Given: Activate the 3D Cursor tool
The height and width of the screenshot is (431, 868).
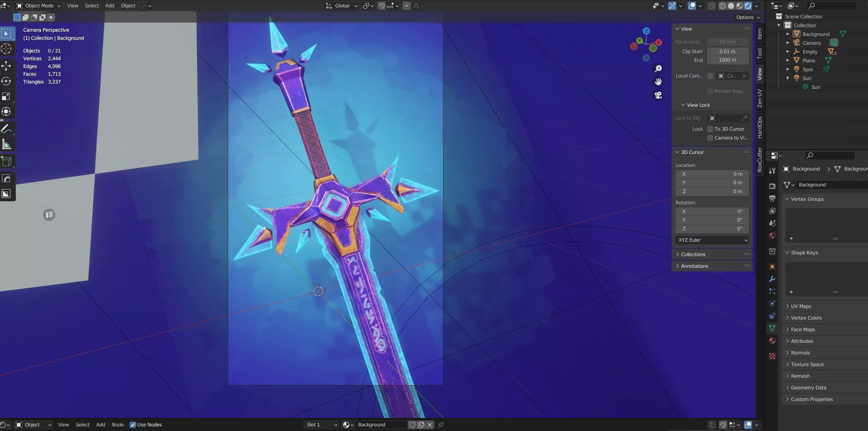Looking at the screenshot, I should (x=7, y=49).
